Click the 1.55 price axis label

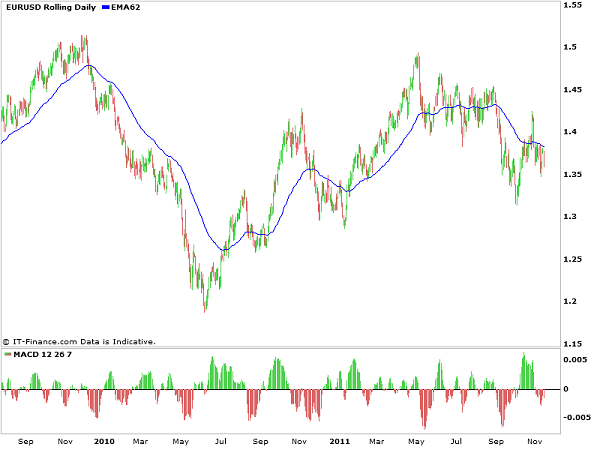click(x=572, y=5)
